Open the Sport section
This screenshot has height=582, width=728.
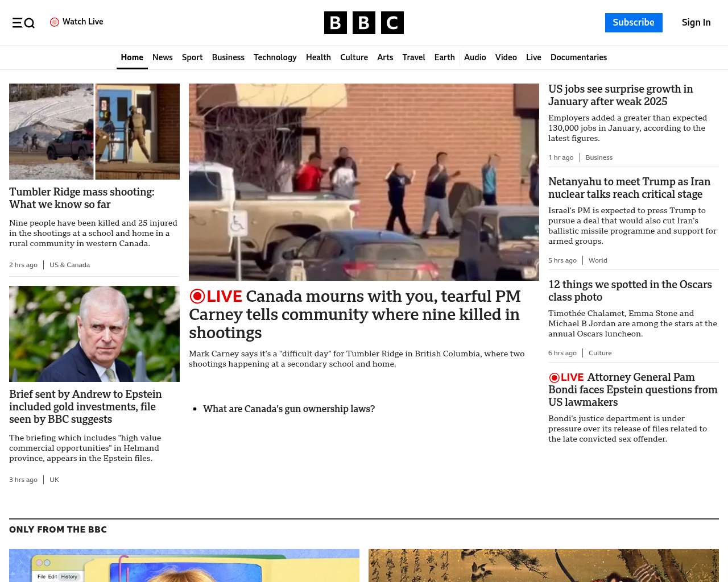point(192,57)
